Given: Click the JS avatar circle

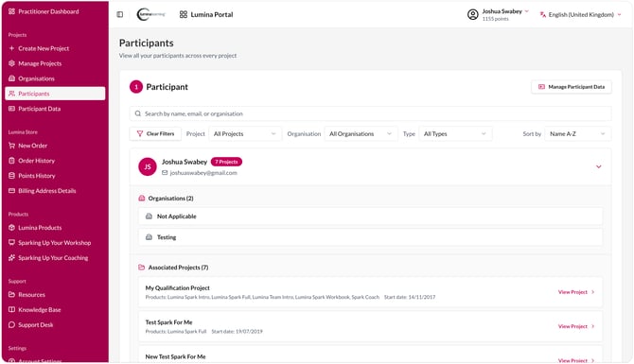Looking at the screenshot, I should 148,166.
